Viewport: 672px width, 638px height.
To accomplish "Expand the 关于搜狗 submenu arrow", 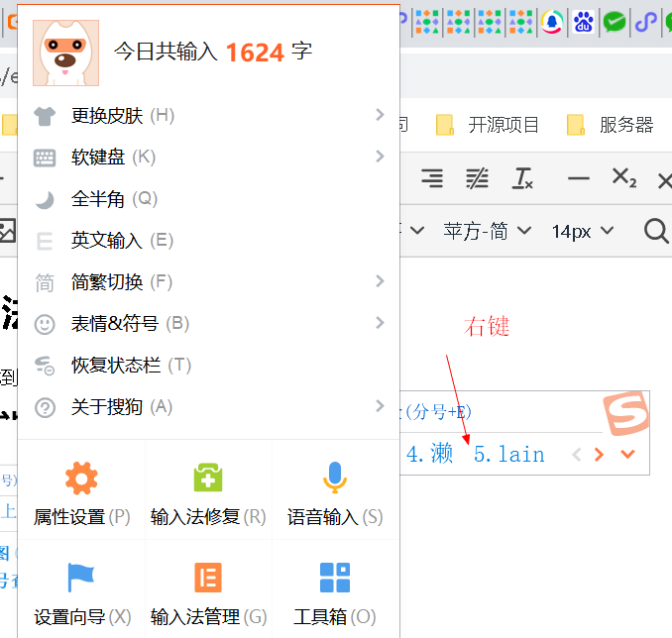I will [380, 406].
